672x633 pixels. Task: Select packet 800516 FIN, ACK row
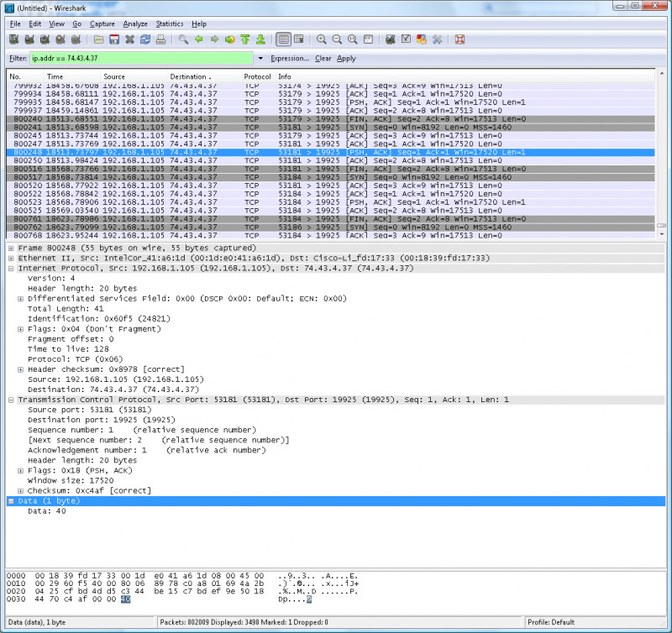pyautogui.click(x=331, y=169)
